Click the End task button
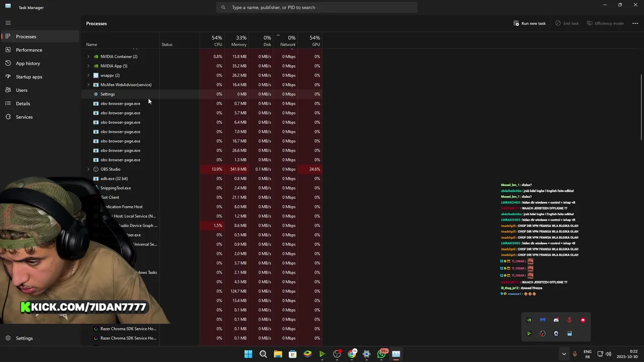The width and height of the screenshot is (644, 362). coord(567,23)
